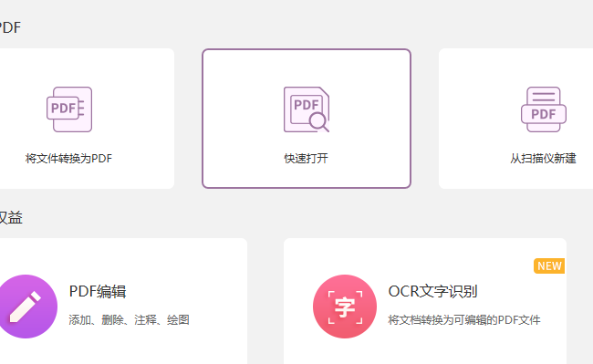Select the 快速打开 label
The image size is (593, 364).
[x=306, y=159]
